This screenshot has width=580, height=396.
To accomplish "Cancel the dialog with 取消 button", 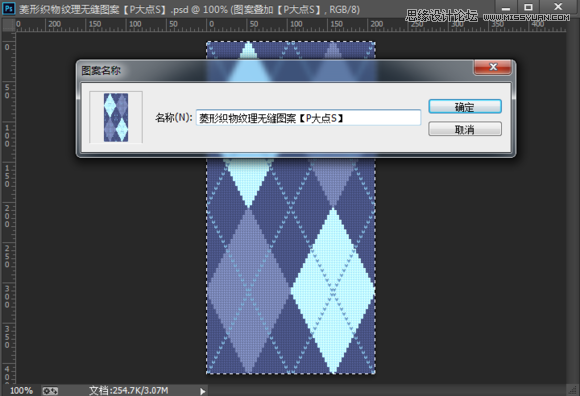I will coord(465,129).
